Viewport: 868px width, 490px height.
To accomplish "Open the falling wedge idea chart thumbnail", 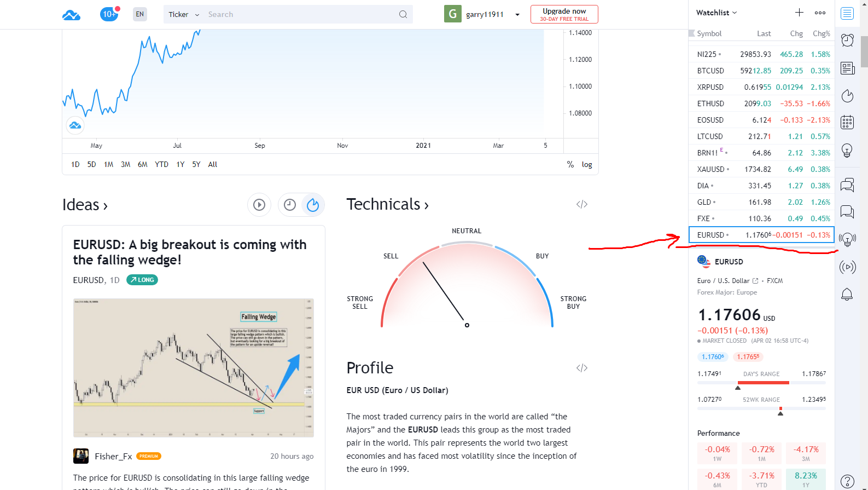I will (x=194, y=367).
